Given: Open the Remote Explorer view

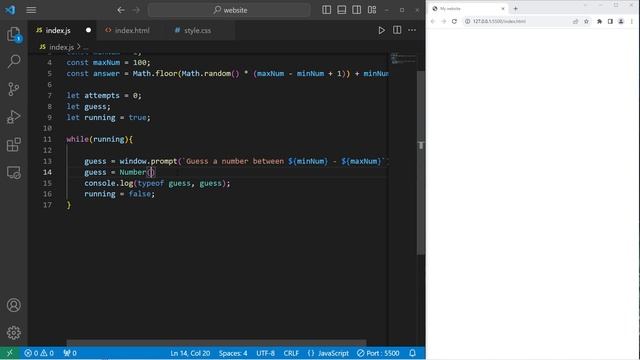Looking at the screenshot, I should click(x=13, y=172).
